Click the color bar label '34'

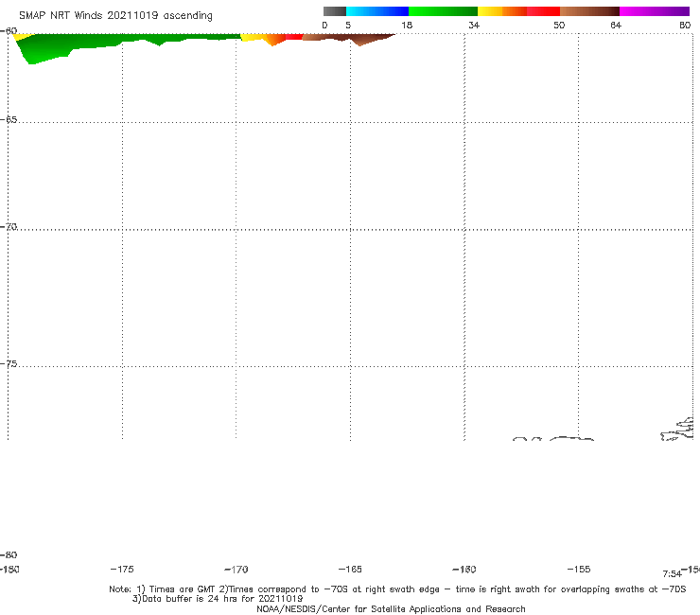[474, 26]
